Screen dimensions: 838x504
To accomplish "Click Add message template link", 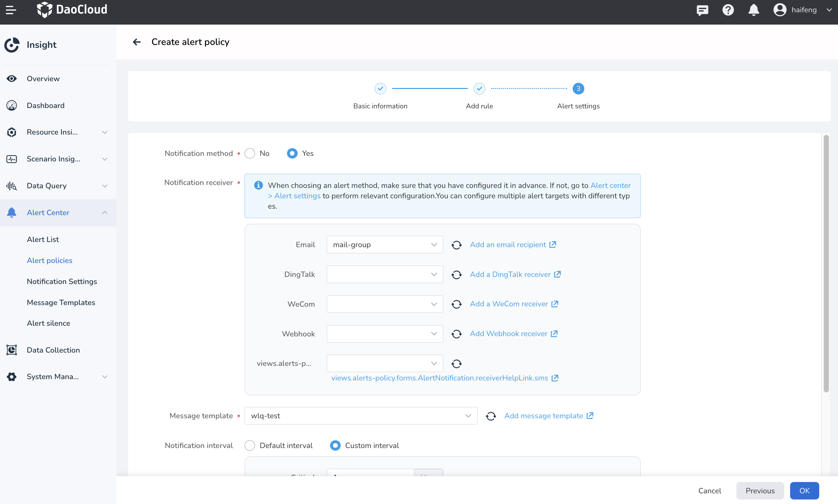I will click(544, 416).
